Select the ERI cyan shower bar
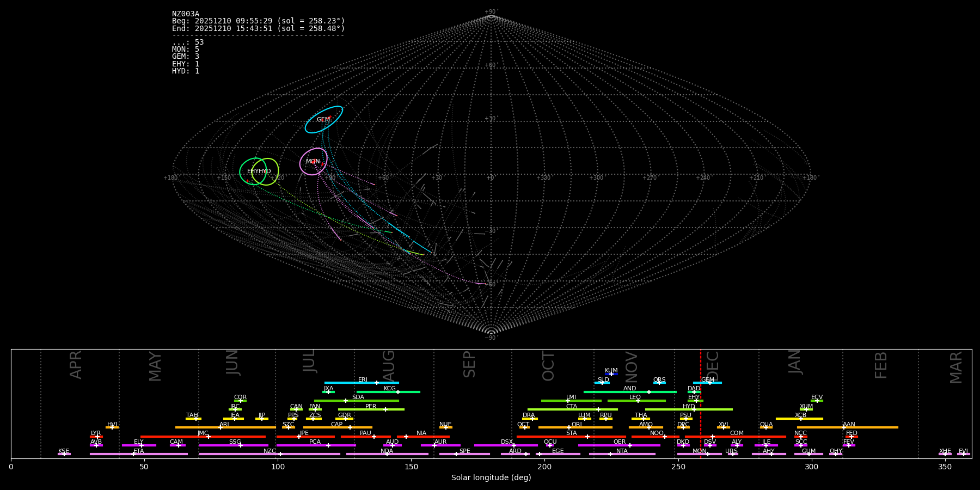This screenshot has width=980, height=490. click(362, 383)
